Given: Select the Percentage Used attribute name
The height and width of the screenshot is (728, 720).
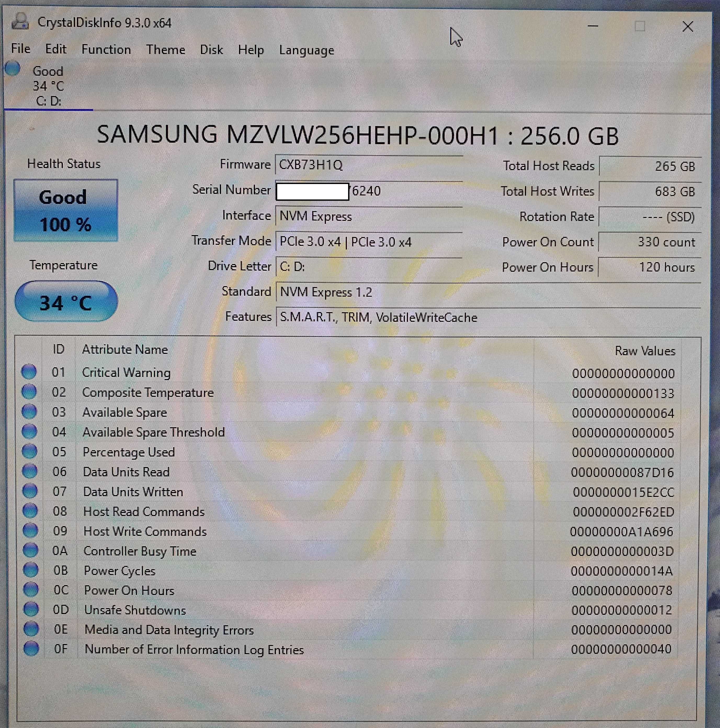Looking at the screenshot, I should [129, 452].
